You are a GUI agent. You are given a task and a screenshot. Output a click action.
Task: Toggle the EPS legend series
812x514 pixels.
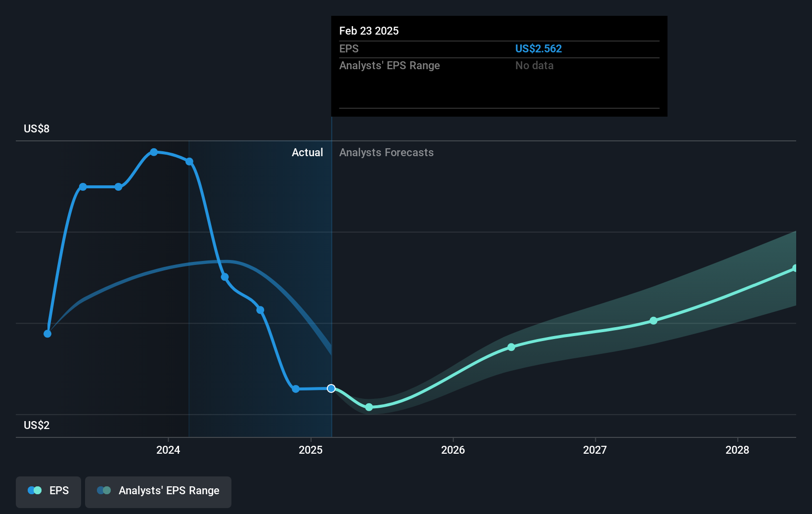pos(48,492)
